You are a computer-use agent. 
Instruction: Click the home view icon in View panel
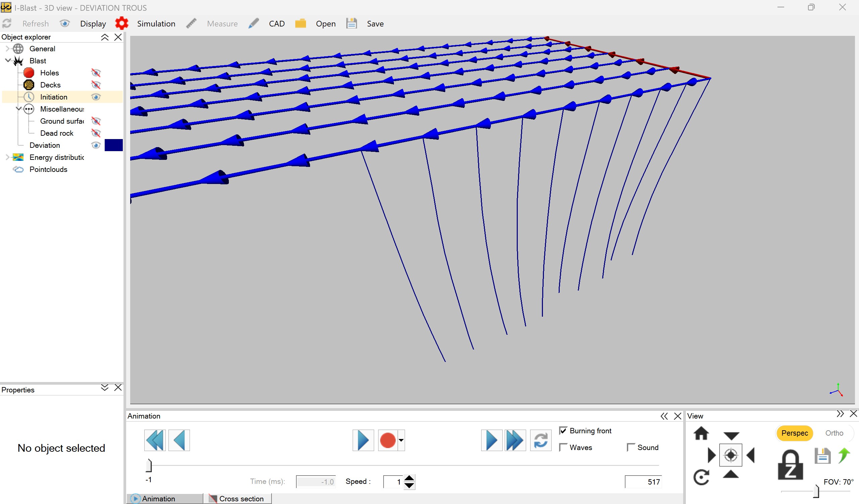702,433
